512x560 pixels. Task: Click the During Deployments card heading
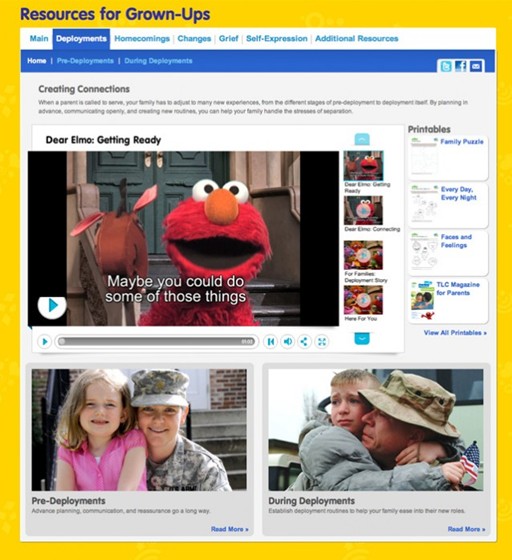(x=311, y=501)
